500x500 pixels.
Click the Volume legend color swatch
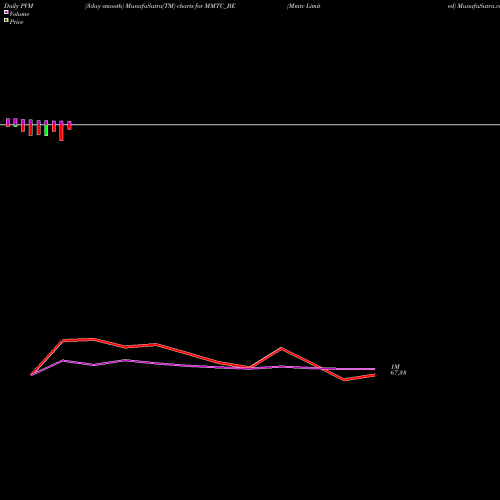[x=6, y=12]
